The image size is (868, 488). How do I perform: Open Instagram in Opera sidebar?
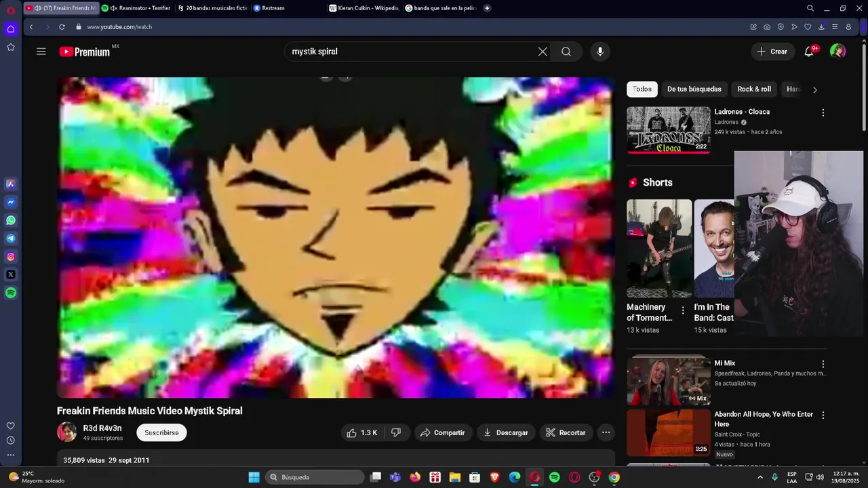pos(11,257)
